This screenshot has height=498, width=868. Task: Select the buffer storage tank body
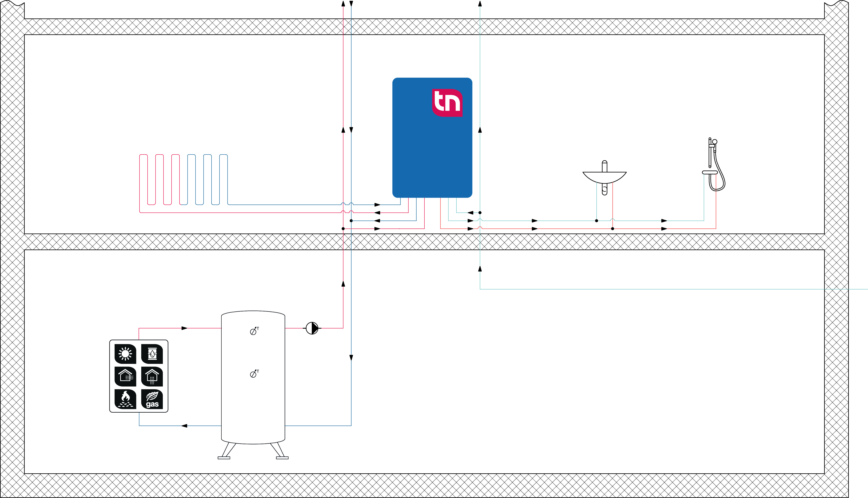tap(253, 377)
